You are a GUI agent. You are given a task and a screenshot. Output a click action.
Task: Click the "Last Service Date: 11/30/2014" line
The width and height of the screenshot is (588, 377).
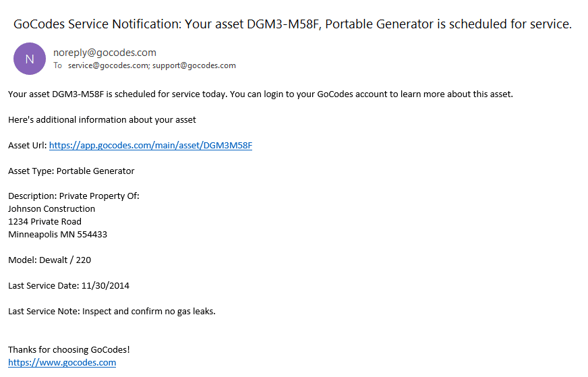click(69, 285)
